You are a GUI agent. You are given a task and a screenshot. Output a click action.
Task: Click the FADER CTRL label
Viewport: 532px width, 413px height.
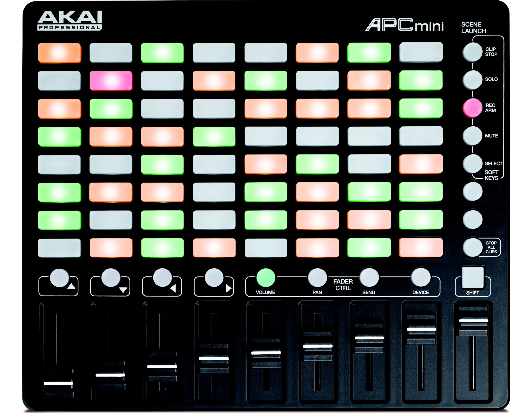click(x=343, y=285)
